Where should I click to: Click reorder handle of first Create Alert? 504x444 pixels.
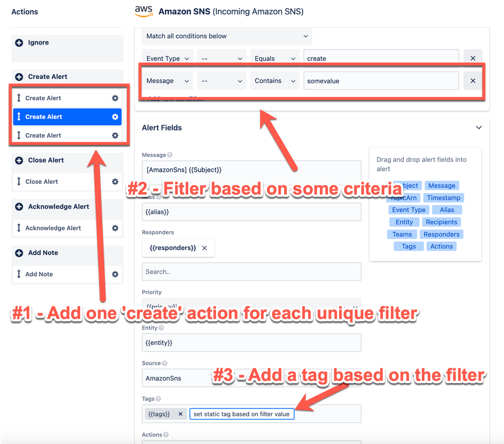click(x=19, y=98)
